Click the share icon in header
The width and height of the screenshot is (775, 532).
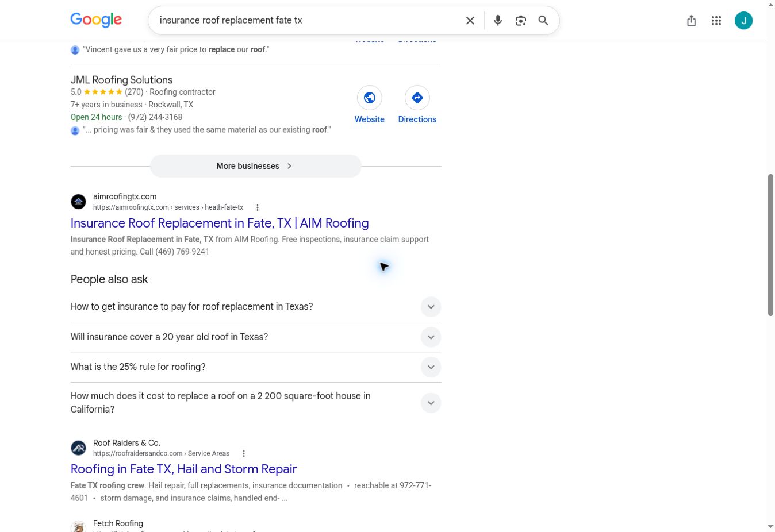pos(692,21)
